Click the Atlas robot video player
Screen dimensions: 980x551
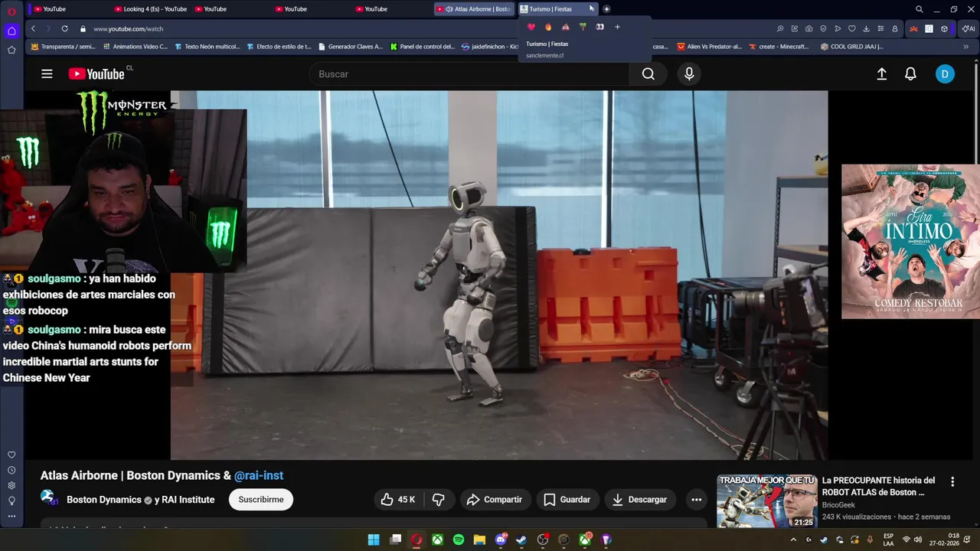coord(499,275)
